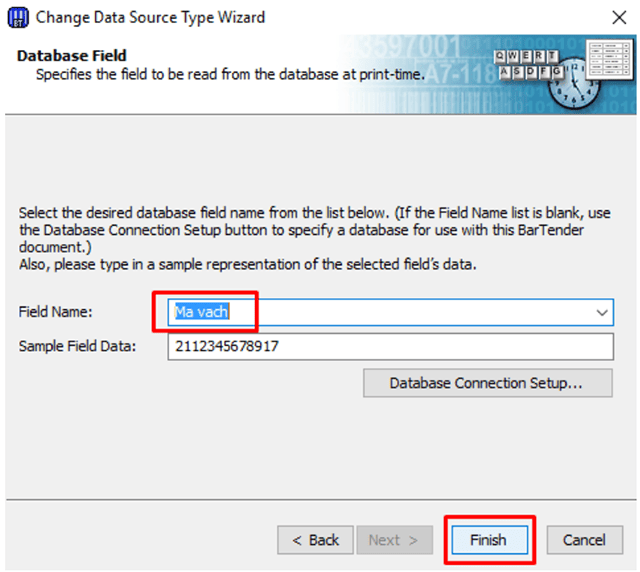Close the wizard with the X button
Viewport: 640px width, 572px height.
pyautogui.click(x=619, y=17)
